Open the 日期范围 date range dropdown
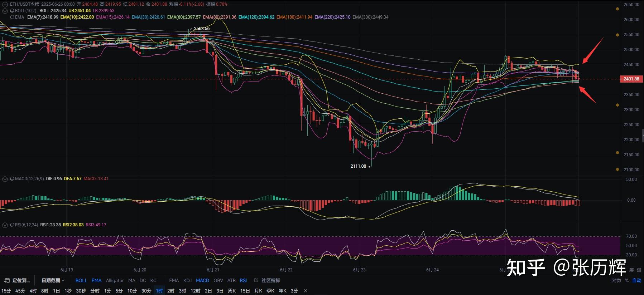This screenshot has width=644, height=295. [53, 280]
